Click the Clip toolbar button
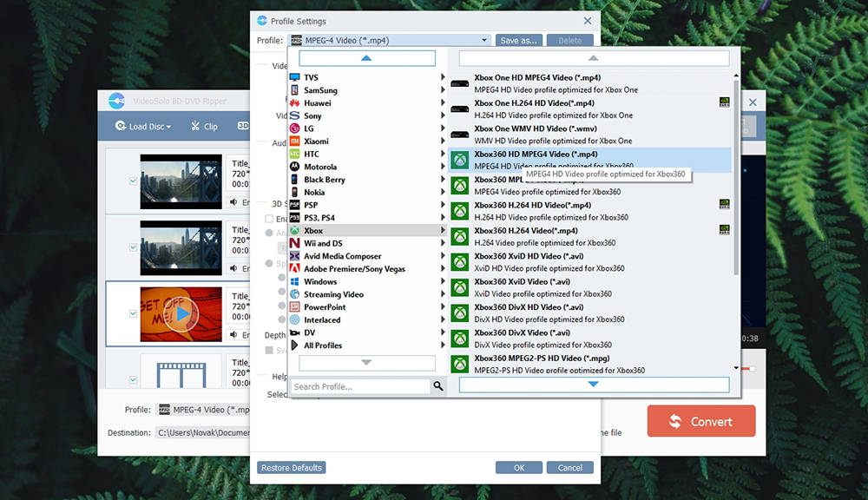This screenshot has width=868, height=500. 204,126
